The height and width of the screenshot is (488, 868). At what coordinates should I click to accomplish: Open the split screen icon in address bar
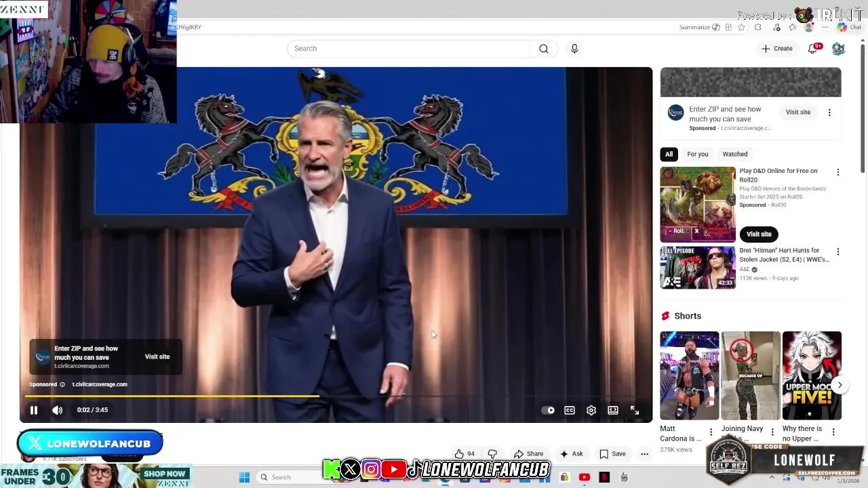pyautogui.click(x=728, y=27)
